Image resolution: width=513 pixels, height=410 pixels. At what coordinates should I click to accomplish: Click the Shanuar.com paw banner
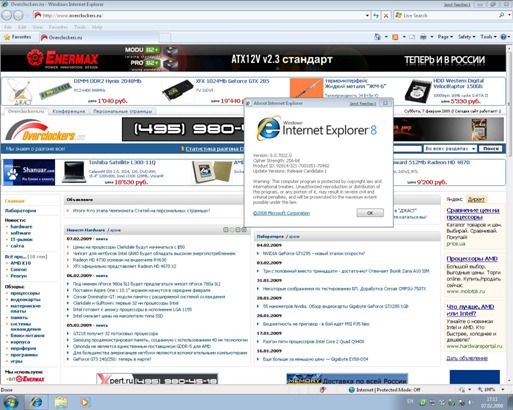[x=29, y=172]
